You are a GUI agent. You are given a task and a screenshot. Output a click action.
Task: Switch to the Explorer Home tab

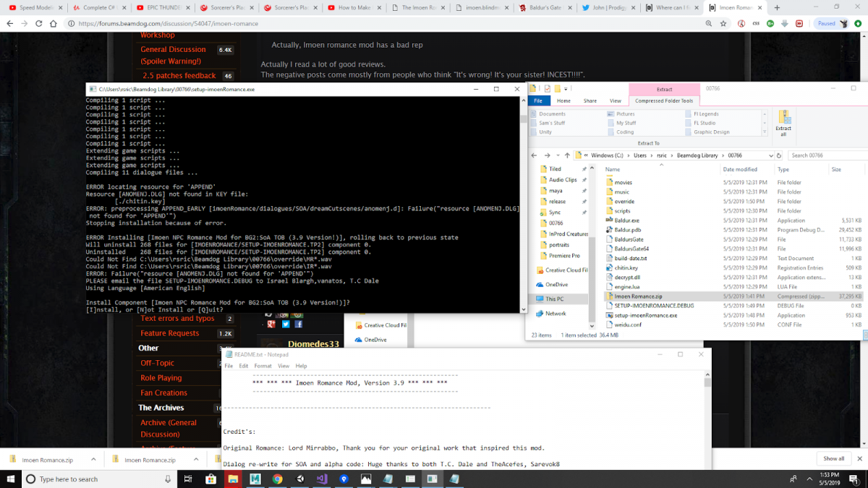(563, 100)
